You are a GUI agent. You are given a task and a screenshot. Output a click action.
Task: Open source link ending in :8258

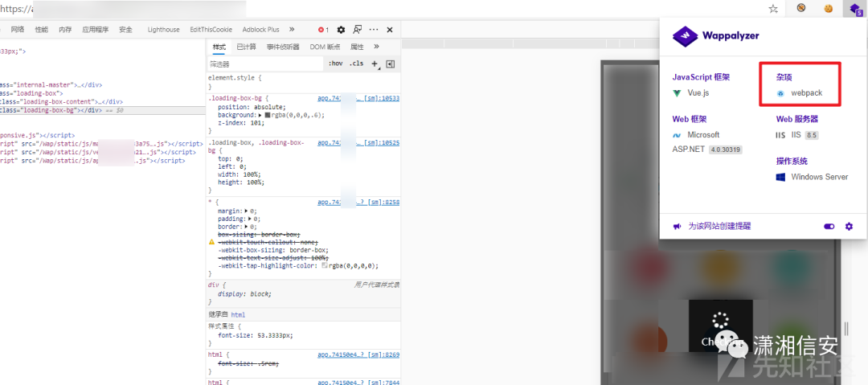click(x=358, y=203)
